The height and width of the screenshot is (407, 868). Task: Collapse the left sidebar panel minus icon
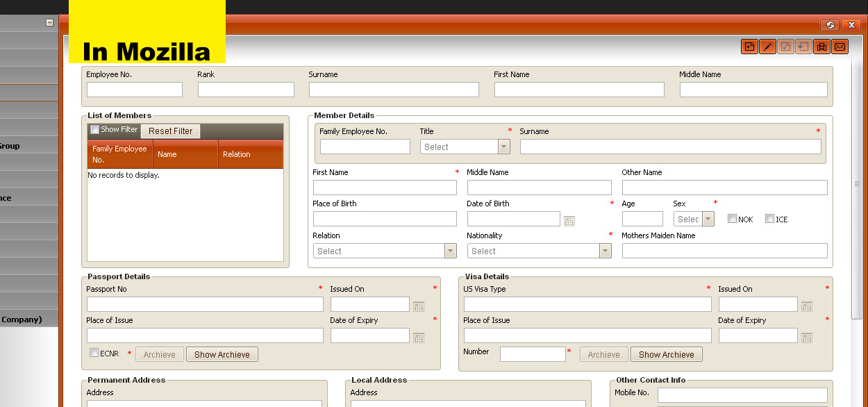49,22
